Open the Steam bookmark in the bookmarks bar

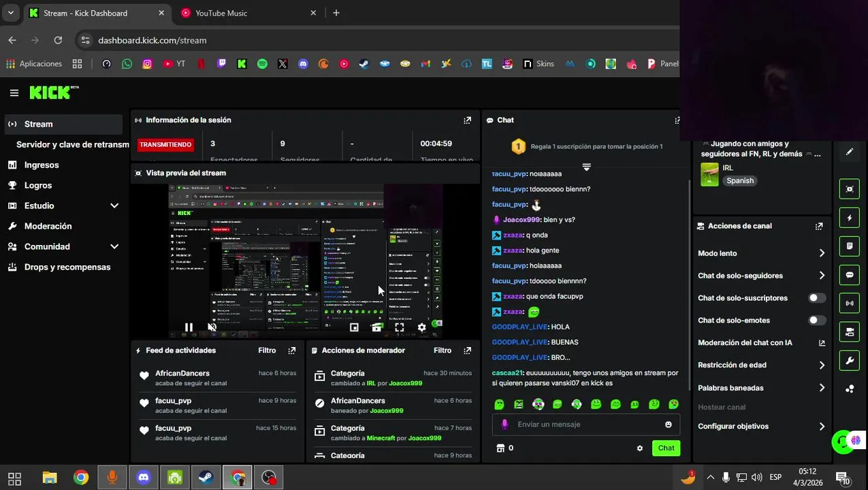point(364,64)
